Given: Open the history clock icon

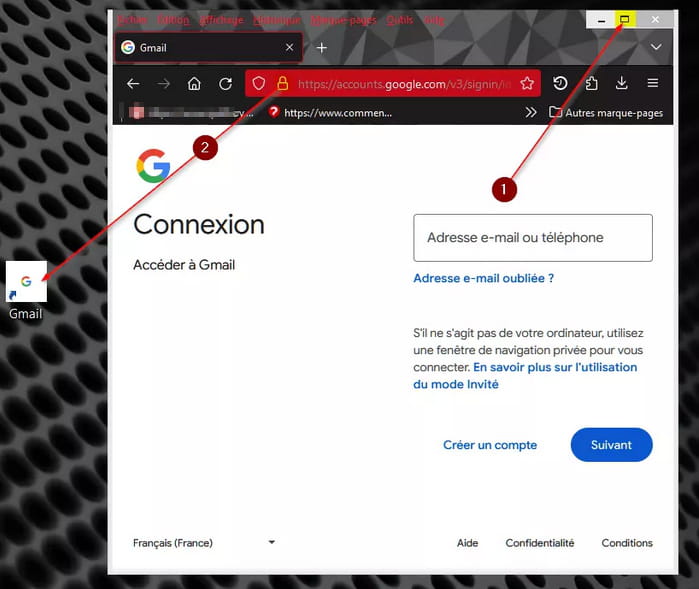Looking at the screenshot, I should click(x=560, y=83).
